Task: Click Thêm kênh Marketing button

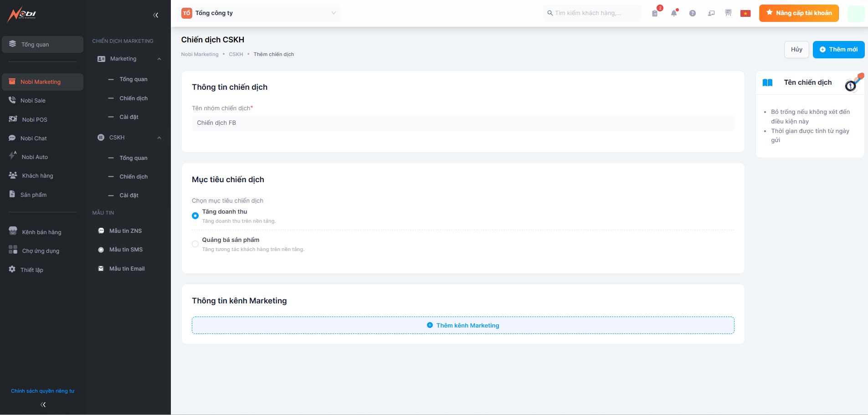Action: click(x=463, y=325)
